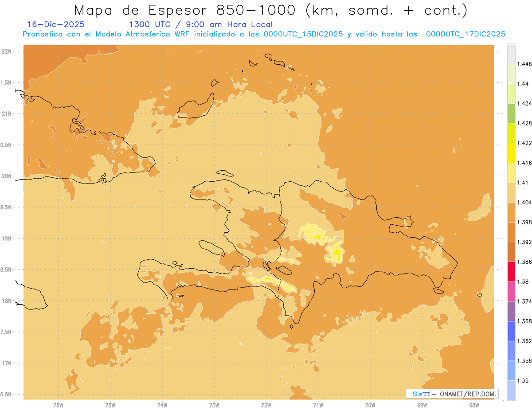The image size is (532, 411).
Task: Click the longitude label "76W"
Action: (x=58, y=405)
